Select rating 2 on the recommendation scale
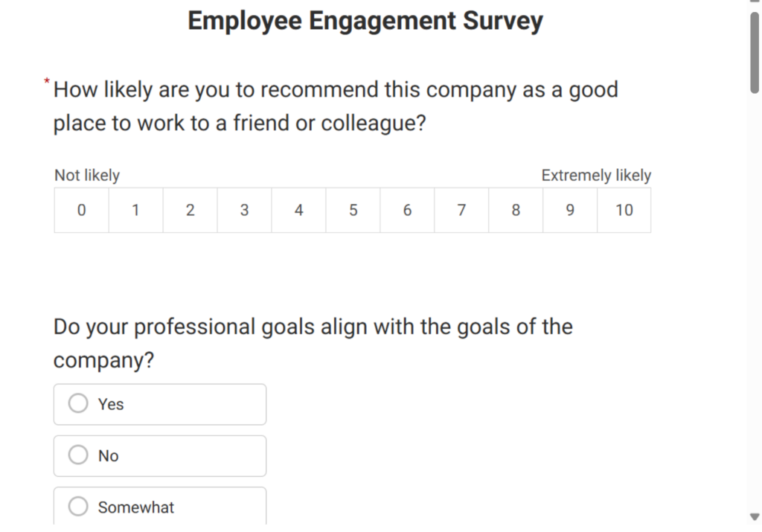The height and width of the screenshot is (532, 762). 190,210
